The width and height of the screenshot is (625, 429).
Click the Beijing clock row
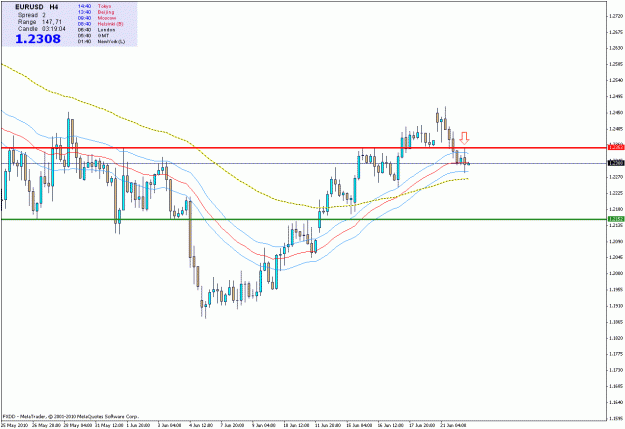pos(96,12)
